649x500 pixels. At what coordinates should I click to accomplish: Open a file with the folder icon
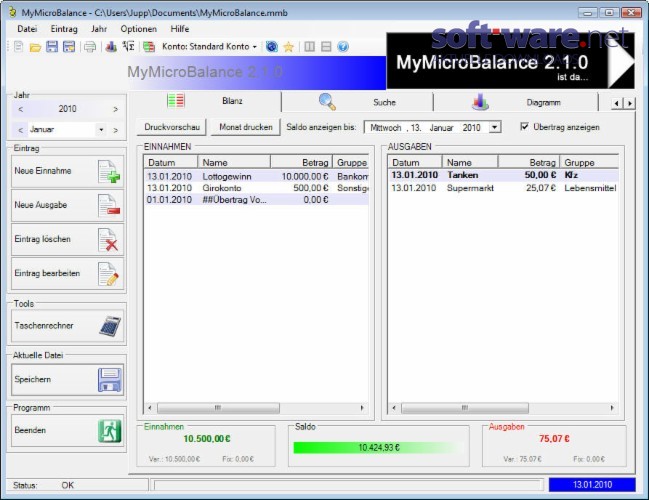point(35,47)
